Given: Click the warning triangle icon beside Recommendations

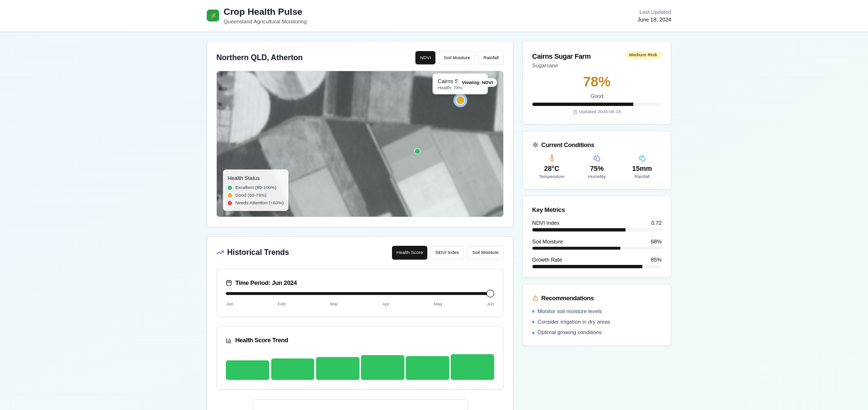Looking at the screenshot, I should pyautogui.click(x=535, y=298).
